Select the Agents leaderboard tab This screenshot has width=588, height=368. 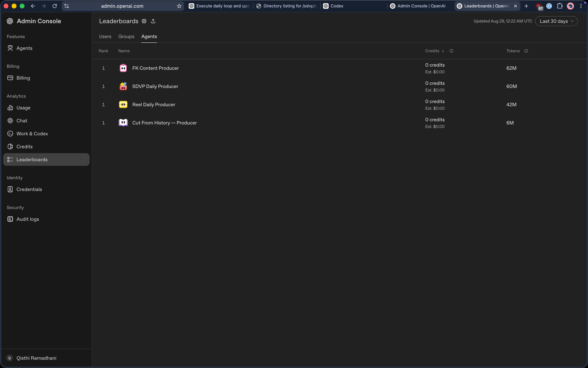(149, 37)
